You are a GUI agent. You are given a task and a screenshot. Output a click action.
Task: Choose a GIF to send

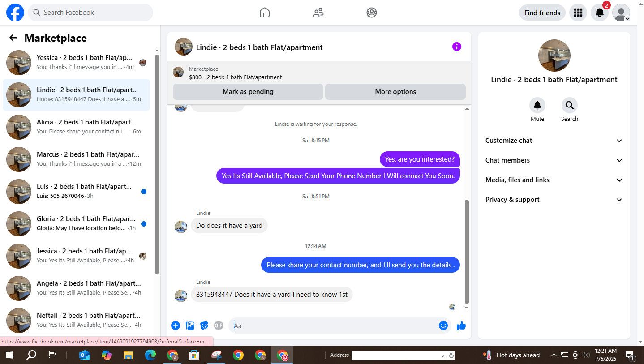[219, 325]
